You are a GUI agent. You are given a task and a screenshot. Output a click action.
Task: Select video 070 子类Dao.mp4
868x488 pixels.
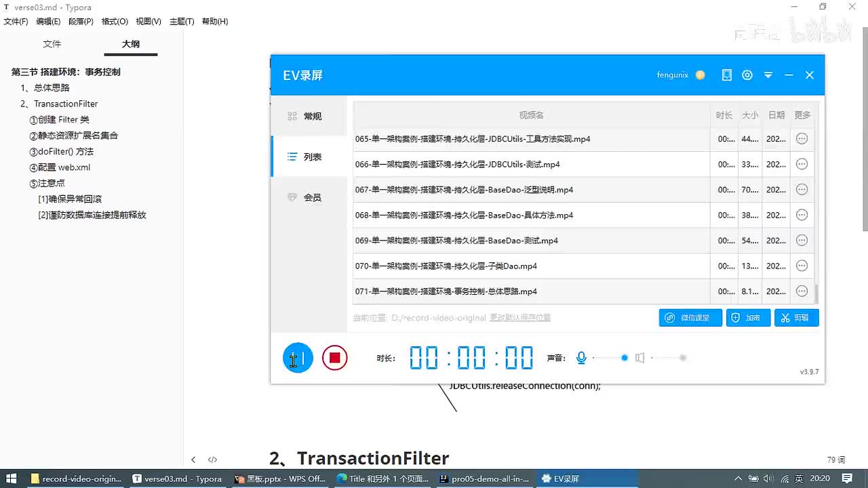point(446,266)
